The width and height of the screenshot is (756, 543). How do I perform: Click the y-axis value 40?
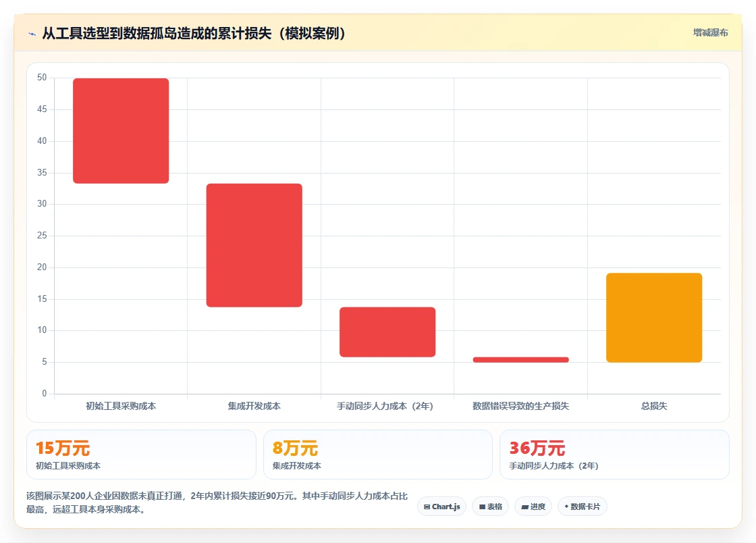point(42,140)
